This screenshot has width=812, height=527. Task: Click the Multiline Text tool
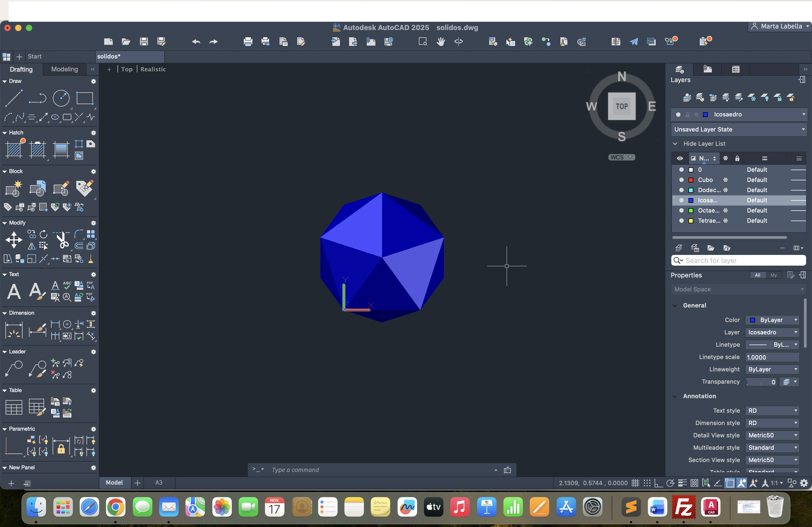14,291
